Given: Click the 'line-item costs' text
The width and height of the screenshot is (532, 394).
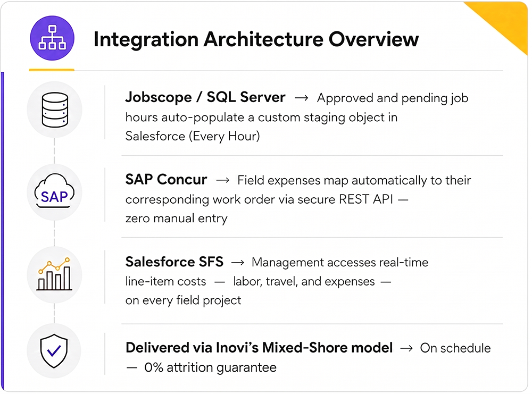Looking at the screenshot, I should pyautogui.click(x=165, y=281).
